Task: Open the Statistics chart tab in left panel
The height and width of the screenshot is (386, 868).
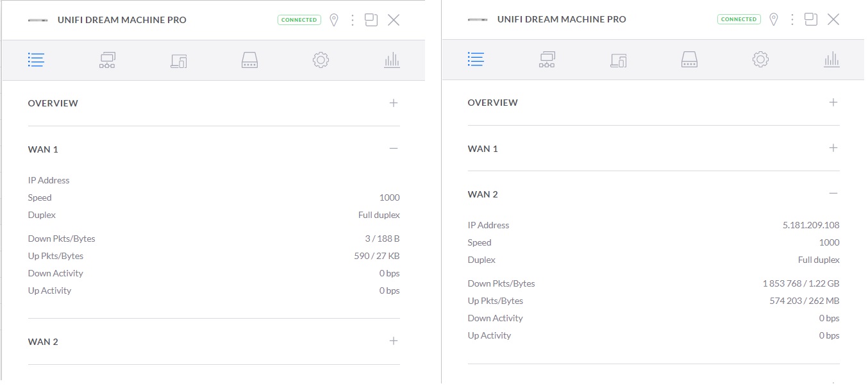Action: [392, 60]
